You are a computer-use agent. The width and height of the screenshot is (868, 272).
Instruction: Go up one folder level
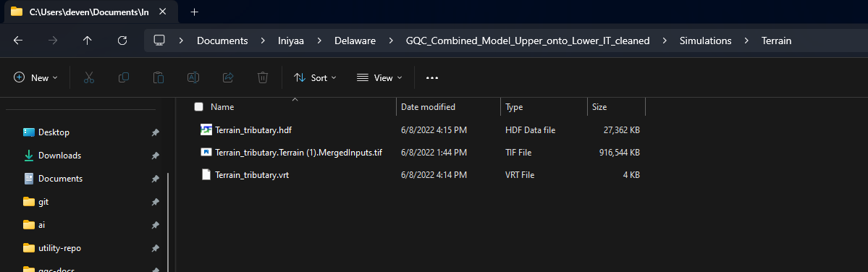[x=88, y=41]
